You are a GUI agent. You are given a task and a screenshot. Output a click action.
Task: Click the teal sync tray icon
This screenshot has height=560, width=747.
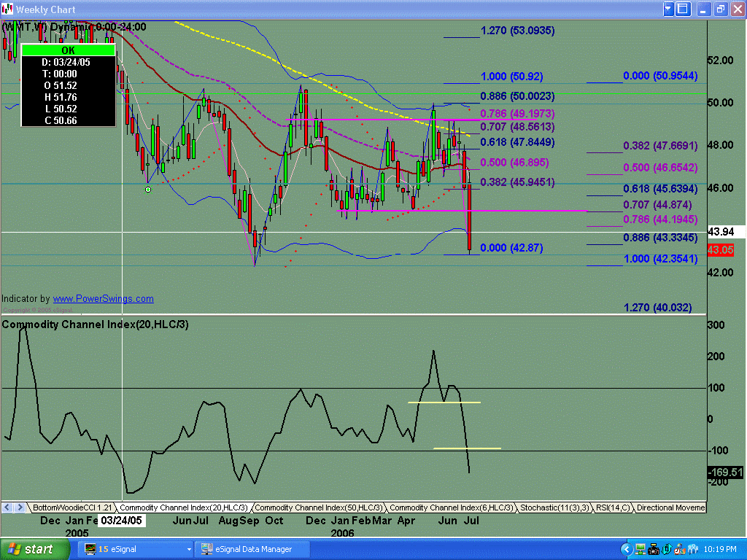pos(667,550)
